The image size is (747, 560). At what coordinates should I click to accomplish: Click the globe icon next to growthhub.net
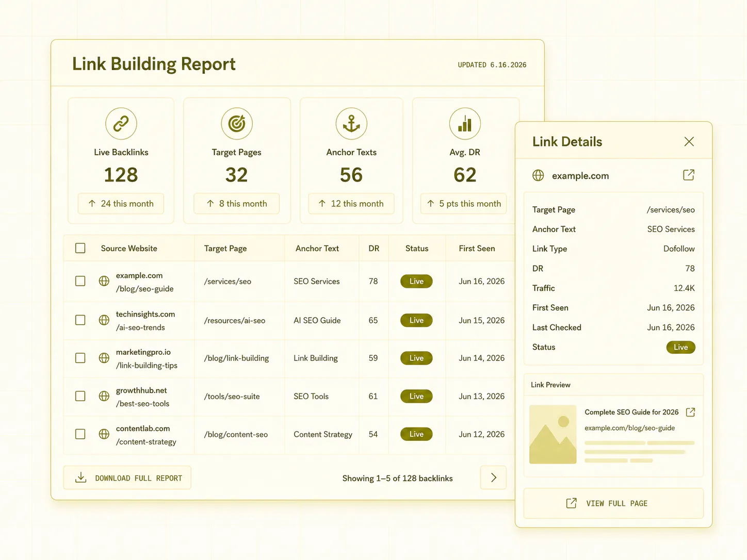point(104,396)
